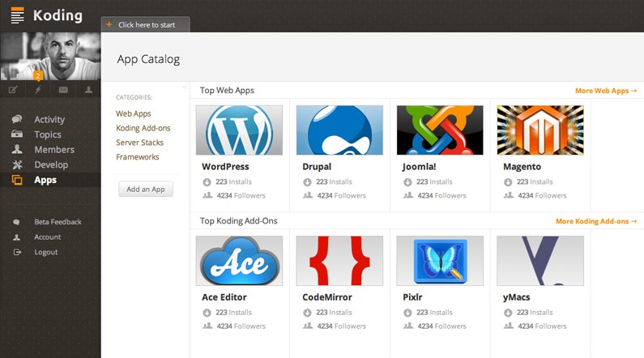Click the Develop tools icon
This screenshot has width=644, height=358.
click(17, 164)
